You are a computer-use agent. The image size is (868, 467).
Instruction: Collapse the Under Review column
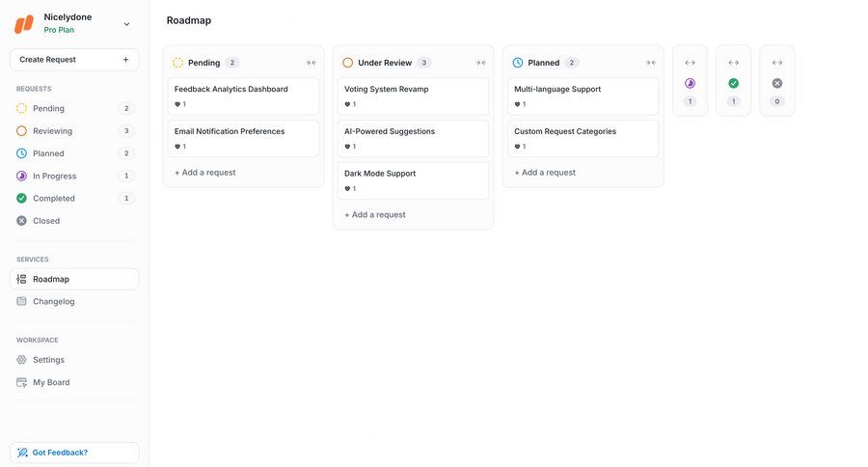(480, 63)
